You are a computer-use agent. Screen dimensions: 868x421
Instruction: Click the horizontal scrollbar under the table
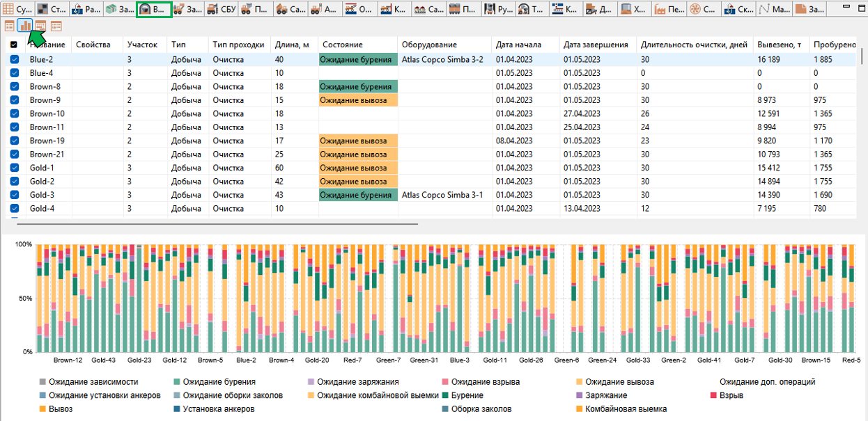tap(217, 224)
